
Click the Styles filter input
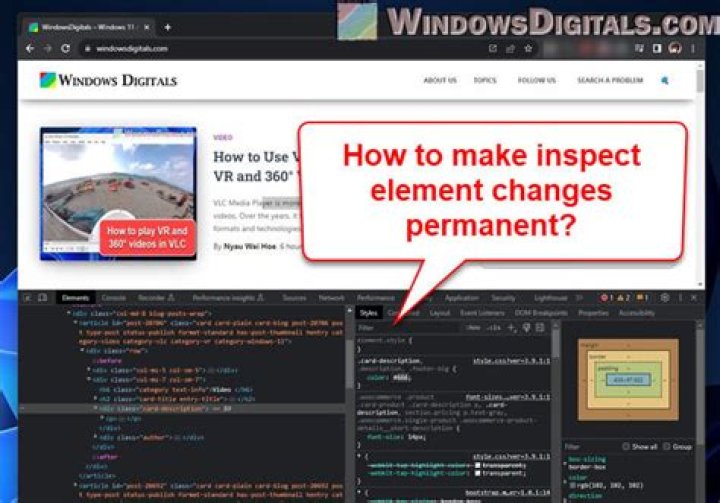pyautogui.click(x=409, y=328)
